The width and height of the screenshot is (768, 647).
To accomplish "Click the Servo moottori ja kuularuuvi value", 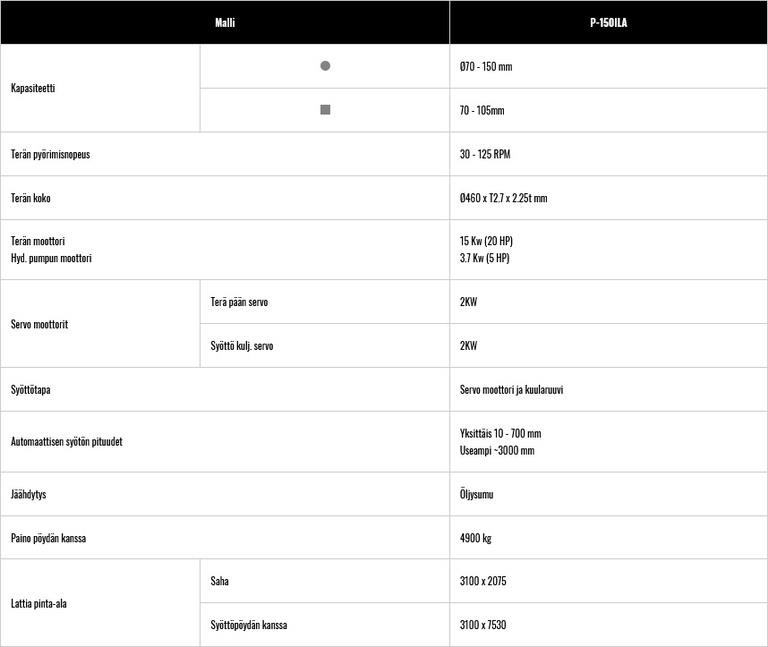I will coord(511,390).
